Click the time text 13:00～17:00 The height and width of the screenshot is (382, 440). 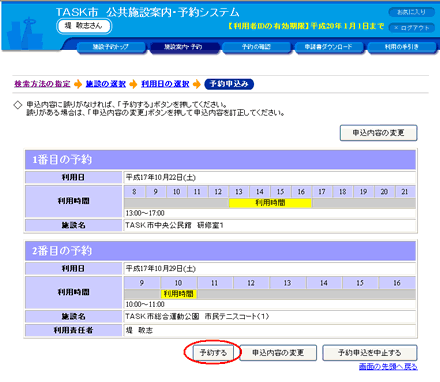pos(145,213)
